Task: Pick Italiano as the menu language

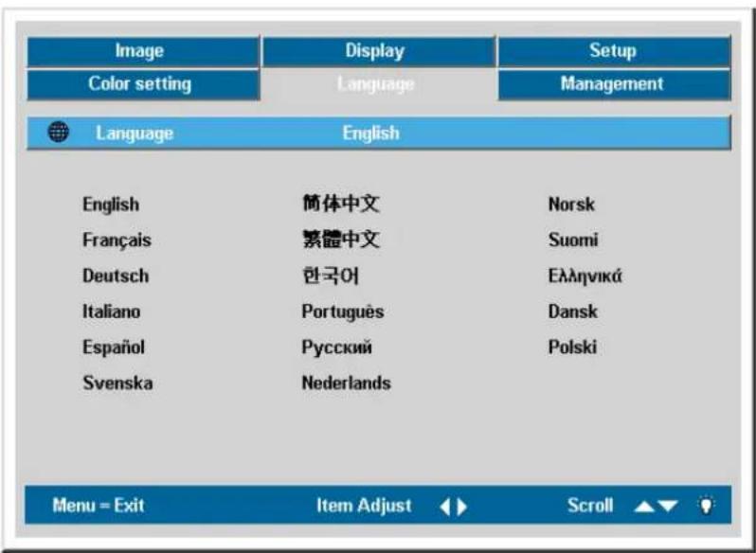Action: [x=112, y=312]
